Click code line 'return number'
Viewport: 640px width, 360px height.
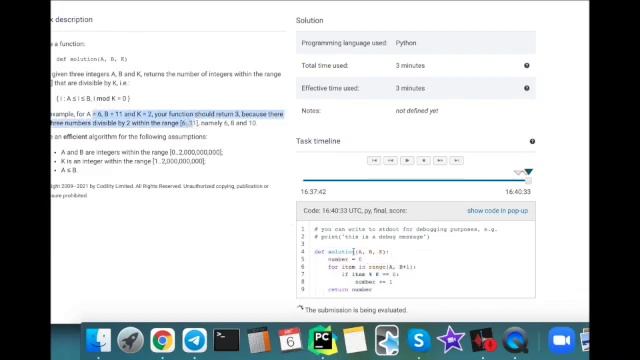[x=350, y=289]
